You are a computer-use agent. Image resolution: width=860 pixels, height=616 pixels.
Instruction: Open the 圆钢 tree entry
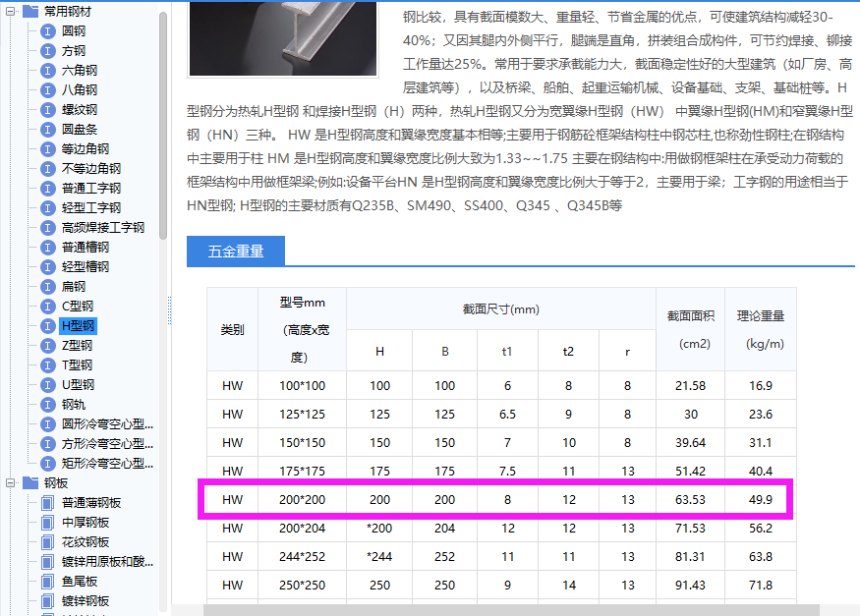coord(74,31)
